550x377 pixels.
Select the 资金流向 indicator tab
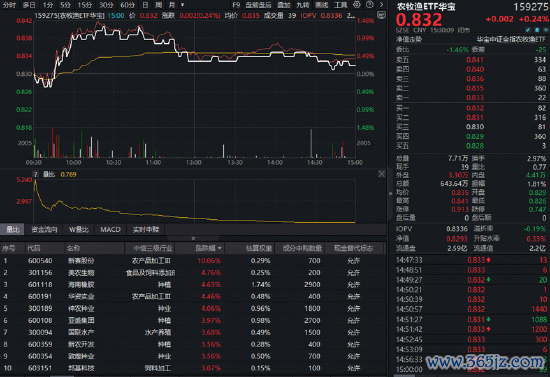[x=44, y=229]
